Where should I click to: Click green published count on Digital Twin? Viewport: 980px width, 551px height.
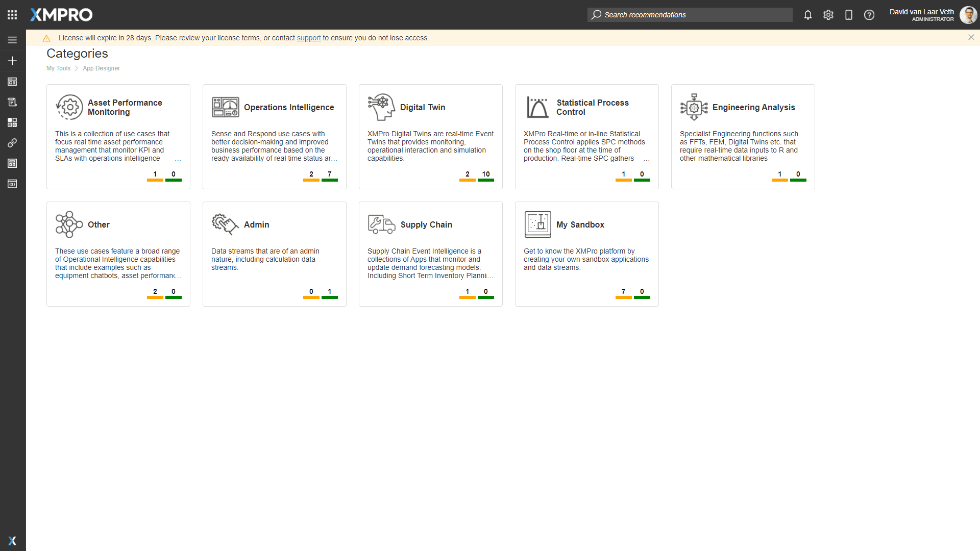coord(485,176)
